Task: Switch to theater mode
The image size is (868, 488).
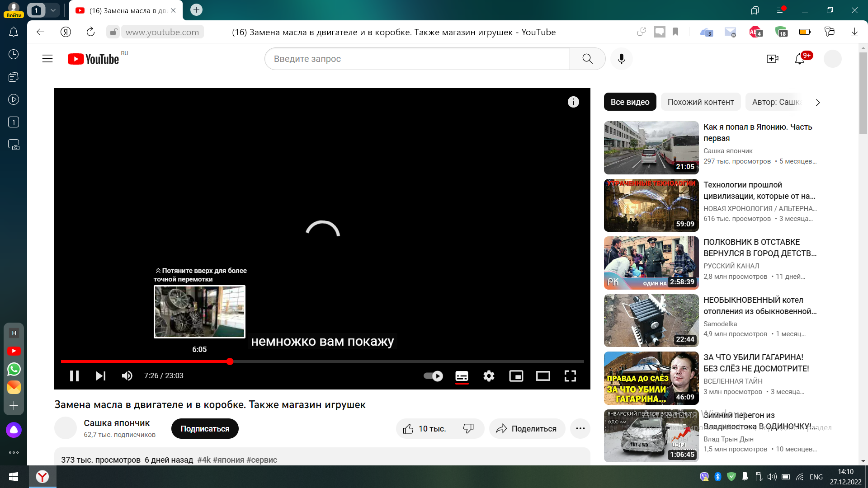Action: pos(543,376)
